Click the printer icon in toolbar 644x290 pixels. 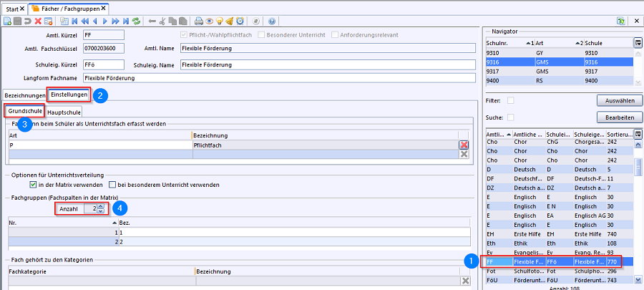(199, 21)
